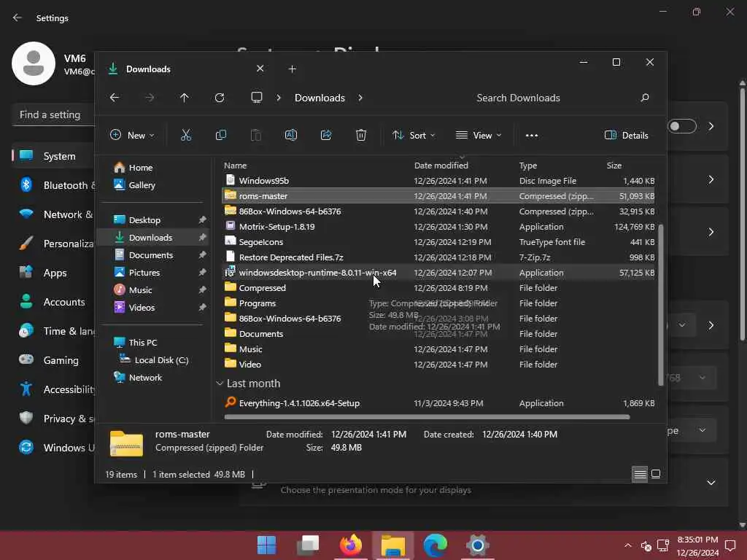This screenshot has width=747, height=560.
Task: Click the Windows Start button
Action: click(266, 545)
